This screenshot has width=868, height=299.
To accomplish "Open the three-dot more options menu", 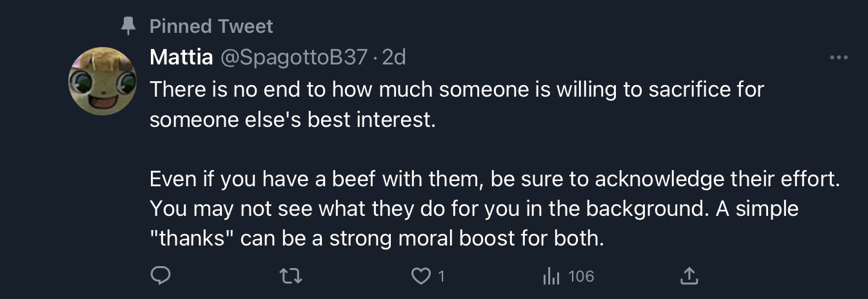I will coord(838,58).
